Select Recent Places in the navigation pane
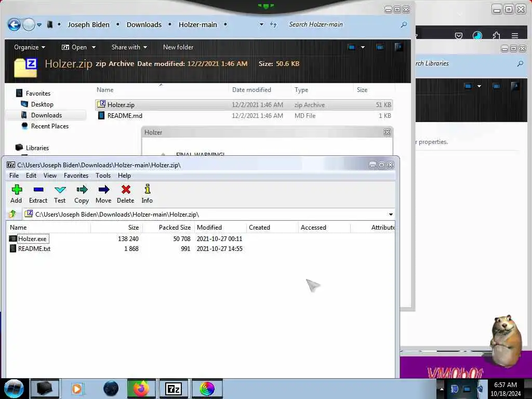 click(50, 126)
